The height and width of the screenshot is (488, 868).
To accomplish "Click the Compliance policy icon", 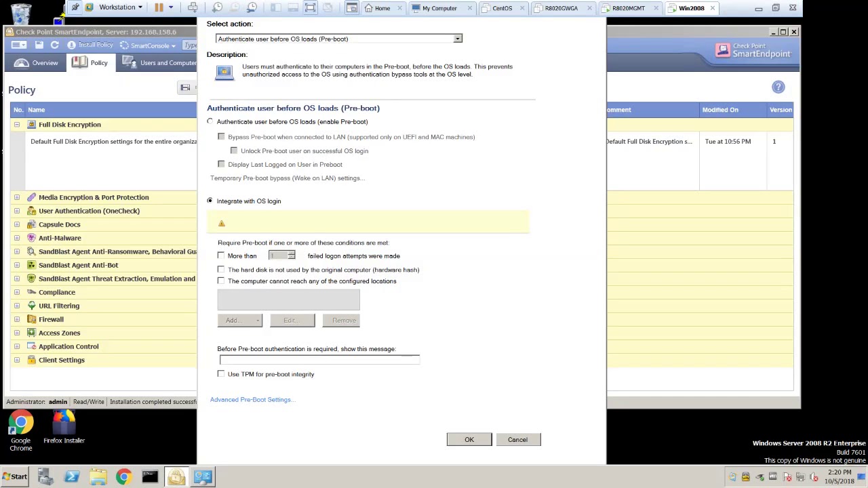I will coord(31,292).
